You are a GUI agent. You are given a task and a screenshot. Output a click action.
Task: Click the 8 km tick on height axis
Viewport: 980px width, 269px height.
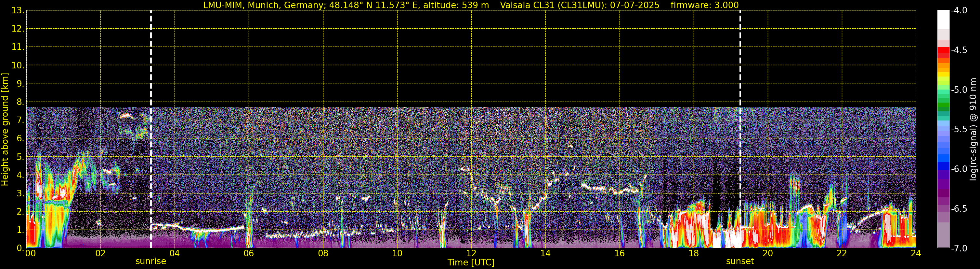click(x=20, y=102)
